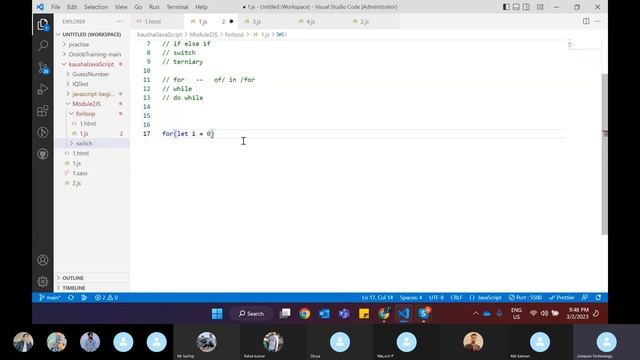Collapse the forloop folder
This screenshot has height=360, width=640.
tap(85, 113)
